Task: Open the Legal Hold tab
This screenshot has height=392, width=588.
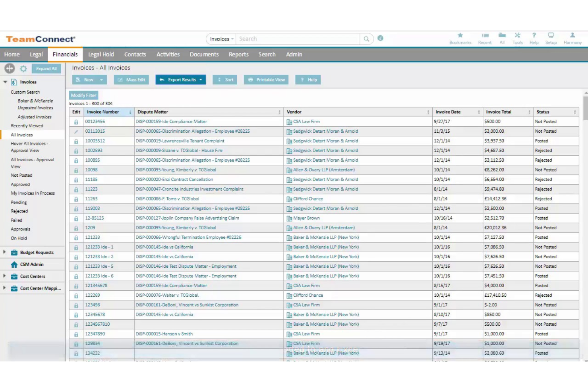Action: click(x=101, y=54)
